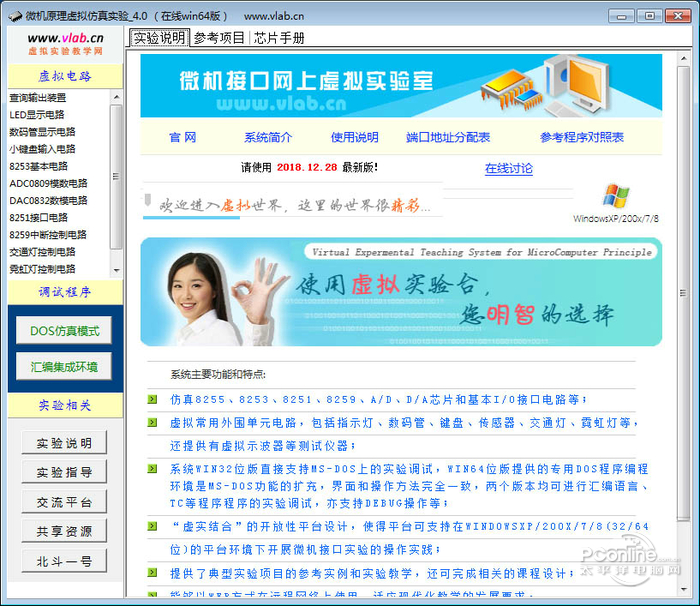Select 交通灯控制电路 entry
Viewport: 700px width, 606px height.
coord(42,252)
